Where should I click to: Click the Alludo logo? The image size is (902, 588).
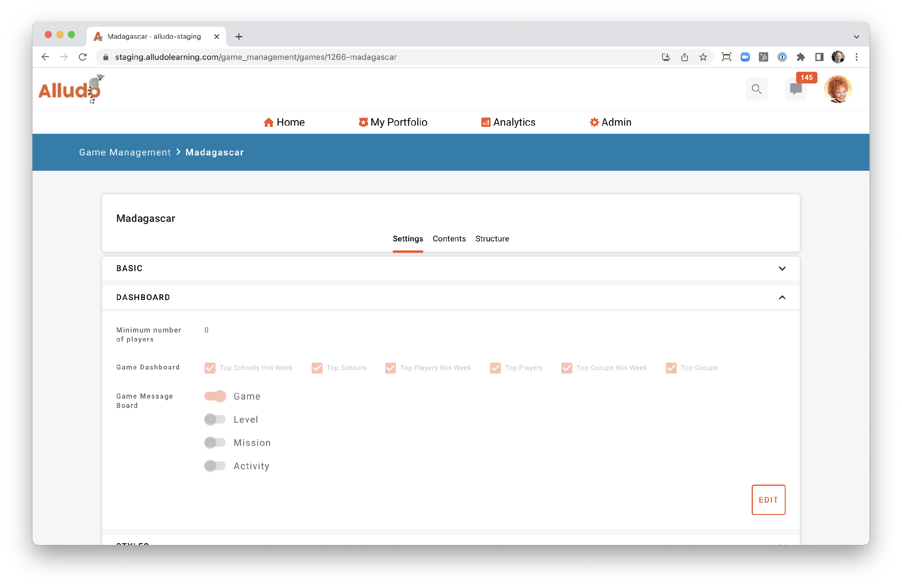[x=71, y=89]
